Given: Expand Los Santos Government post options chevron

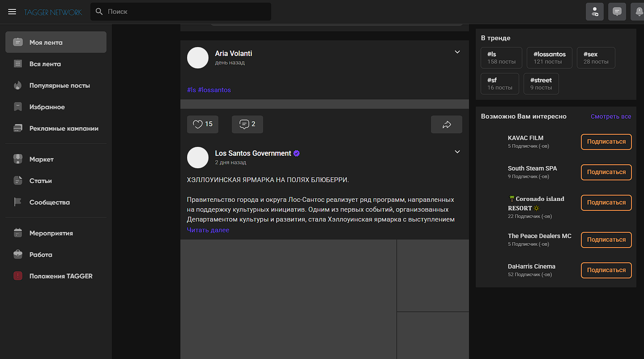Looking at the screenshot, I should 457,152.
